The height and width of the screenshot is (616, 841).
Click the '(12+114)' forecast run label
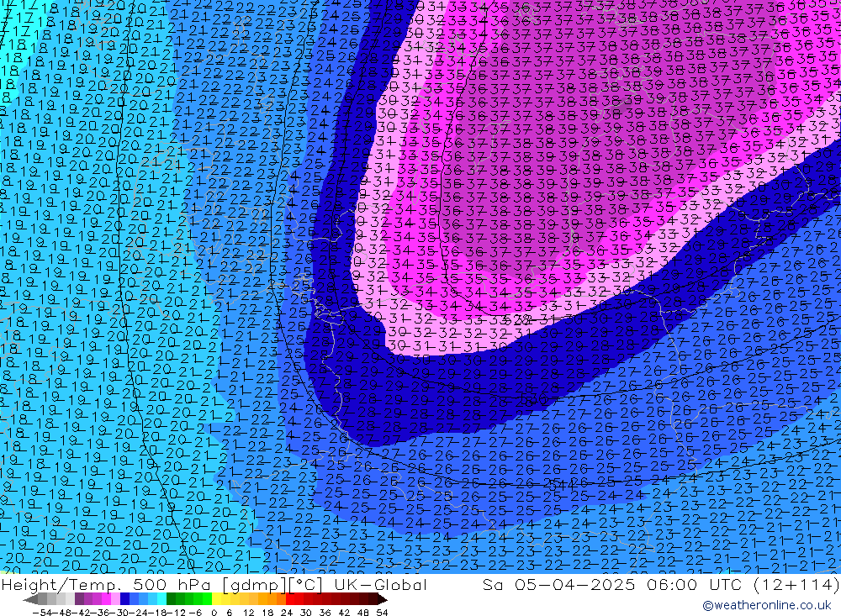click(x=796, y=584)
